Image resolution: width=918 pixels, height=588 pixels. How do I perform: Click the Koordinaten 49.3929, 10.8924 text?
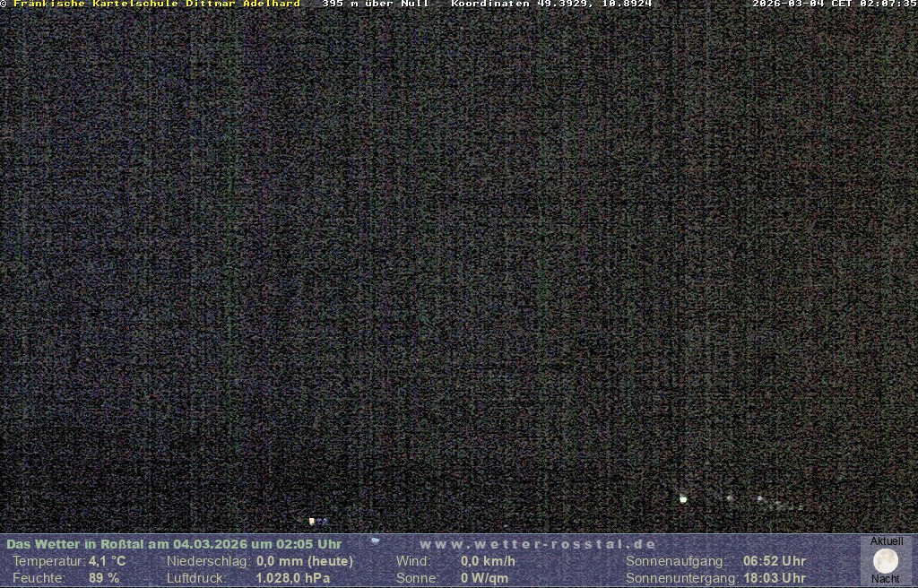coord(551,4)
